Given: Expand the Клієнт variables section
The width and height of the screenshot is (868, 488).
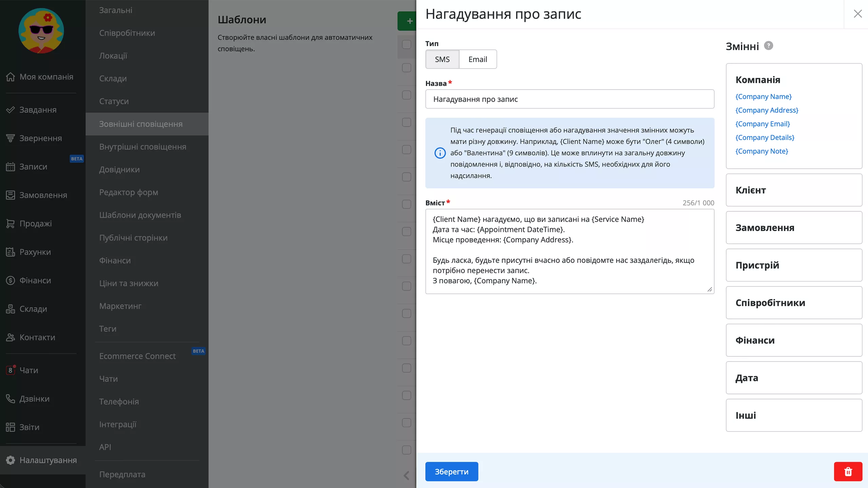Looking at the screenshot, I should click(x=794, y=190).
